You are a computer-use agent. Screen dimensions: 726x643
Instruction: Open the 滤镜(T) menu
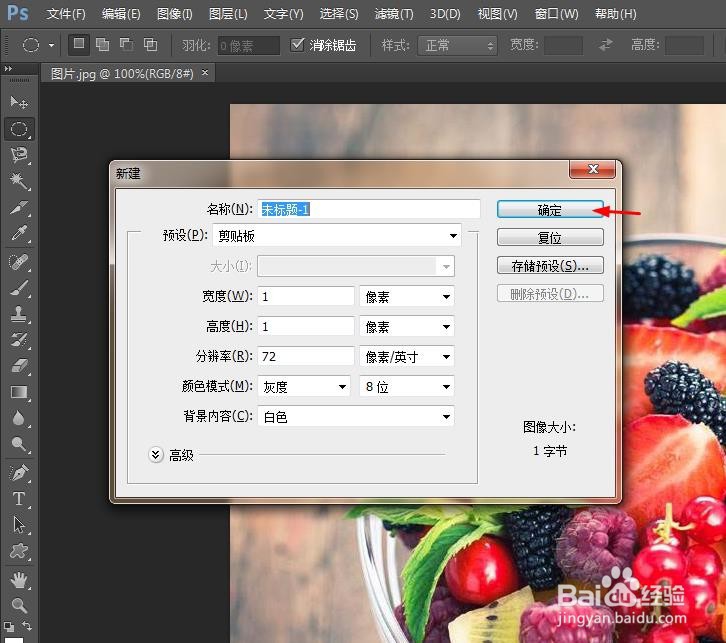[394, 14]
